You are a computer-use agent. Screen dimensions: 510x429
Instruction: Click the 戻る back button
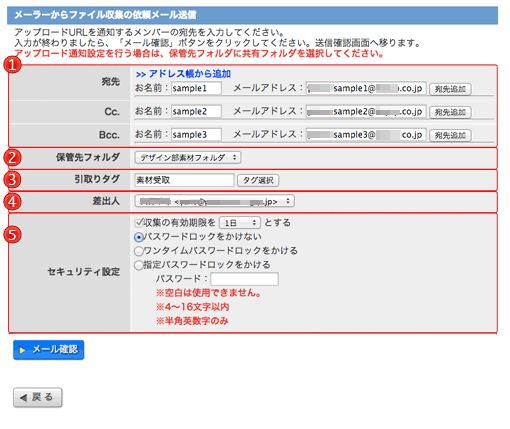(38, 397)
